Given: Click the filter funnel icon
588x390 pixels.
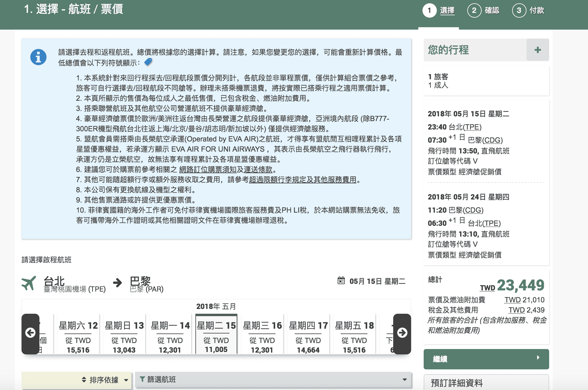Looking at the screenshot, I should pos(142,379).
